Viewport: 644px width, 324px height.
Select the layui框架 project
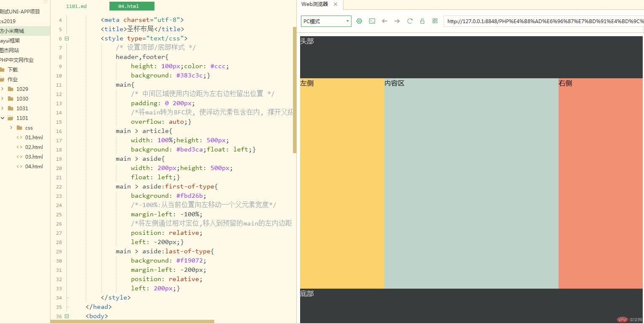coord(10,41)
